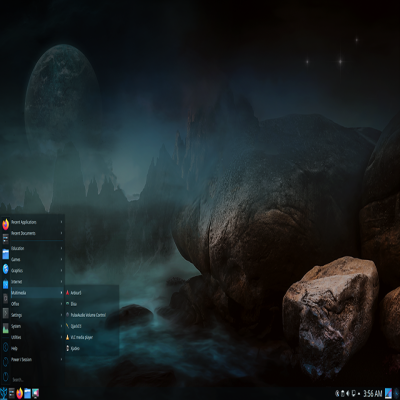Open the dark slider-panel favorite below Firefox
The height and width of the screenshot is (400, 400).
(5, 239)
